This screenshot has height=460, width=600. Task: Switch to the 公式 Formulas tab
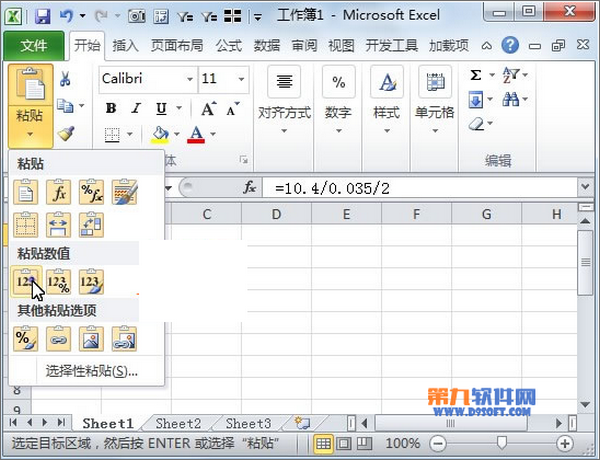click(229, 46)
